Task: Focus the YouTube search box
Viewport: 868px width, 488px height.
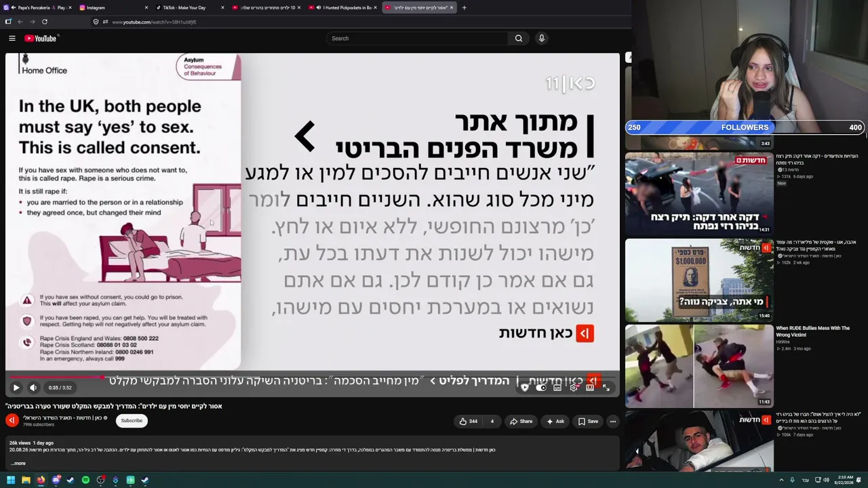Action: pos(418,39)
